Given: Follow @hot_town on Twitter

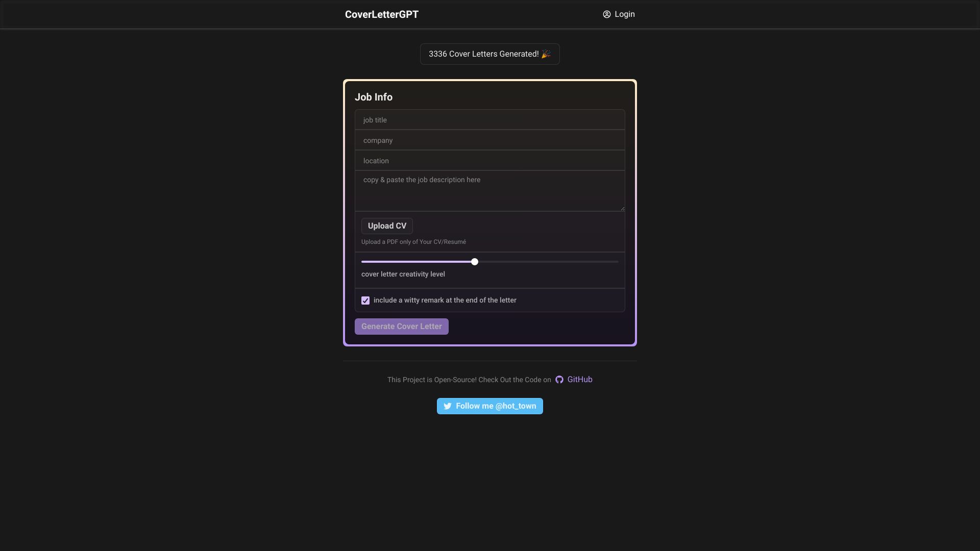Looking at the screenshot, I should coord(489,406).
